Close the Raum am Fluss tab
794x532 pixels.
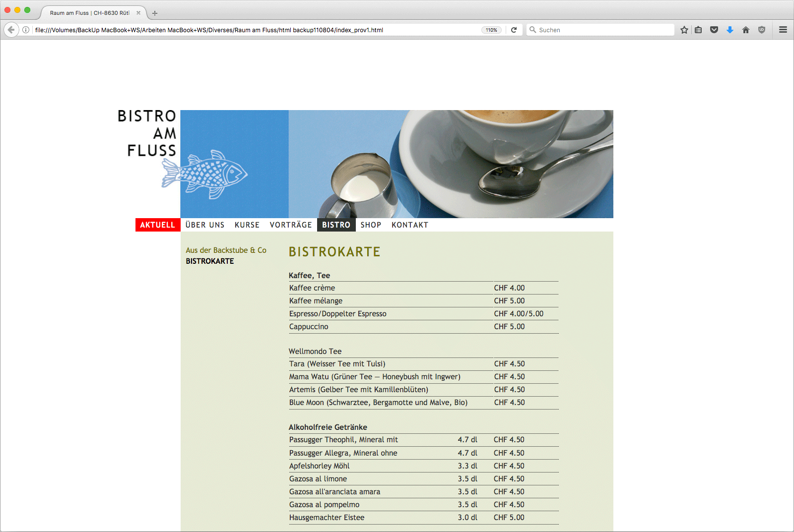(138, 13)
